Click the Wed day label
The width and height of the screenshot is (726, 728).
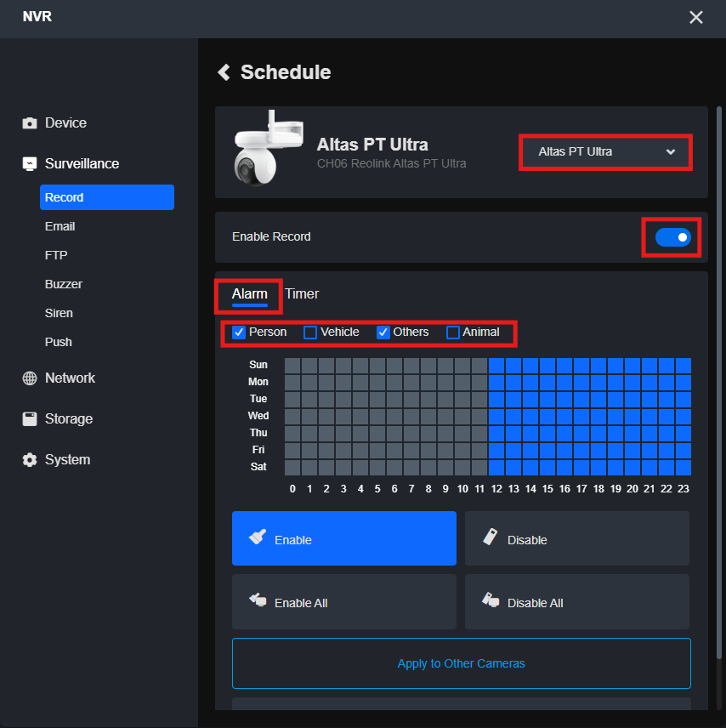click(x=258, y=416)
